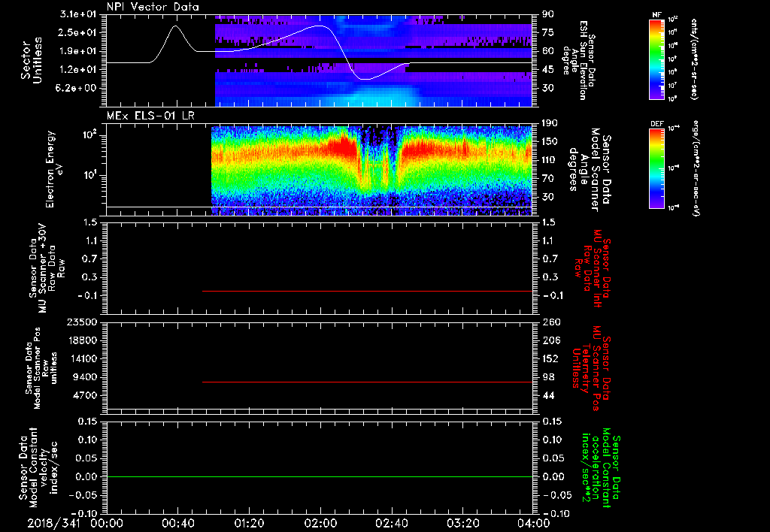Image resolution: width=770 pixels, height=532 pixels.
Task: Click the "110" scanner angle tick
Action: [x=550, y=160]
